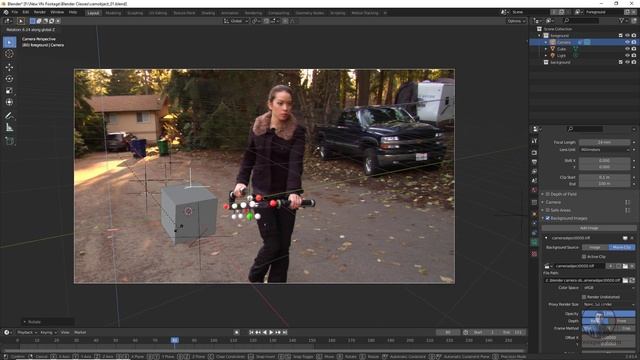
Task: Collapse the foreground collection in outliner
Action: pyautogui.click(x=540, y=36)
